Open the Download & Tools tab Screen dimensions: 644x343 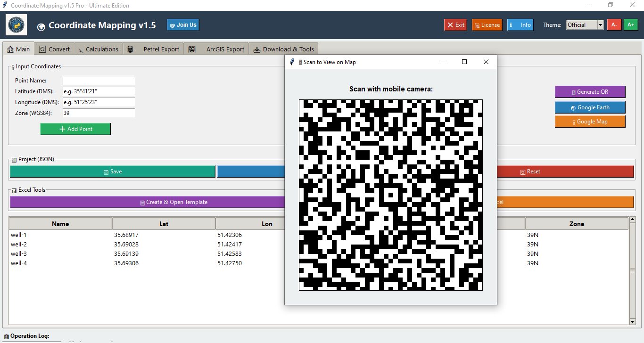(283, 49)
